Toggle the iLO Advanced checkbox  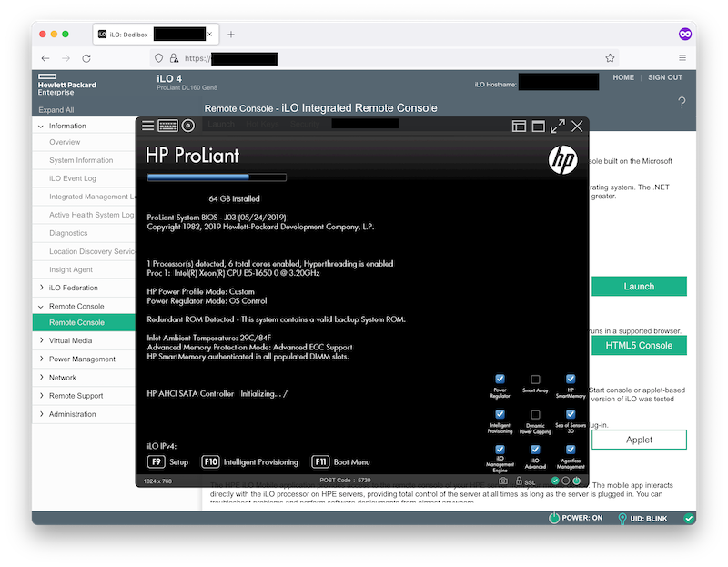(x=535, y=450)
